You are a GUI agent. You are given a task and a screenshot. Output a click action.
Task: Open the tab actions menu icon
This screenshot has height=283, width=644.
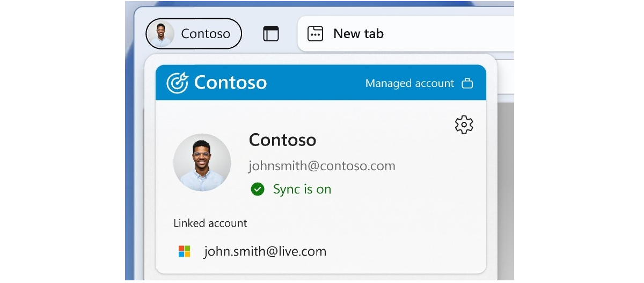point(271,34)
